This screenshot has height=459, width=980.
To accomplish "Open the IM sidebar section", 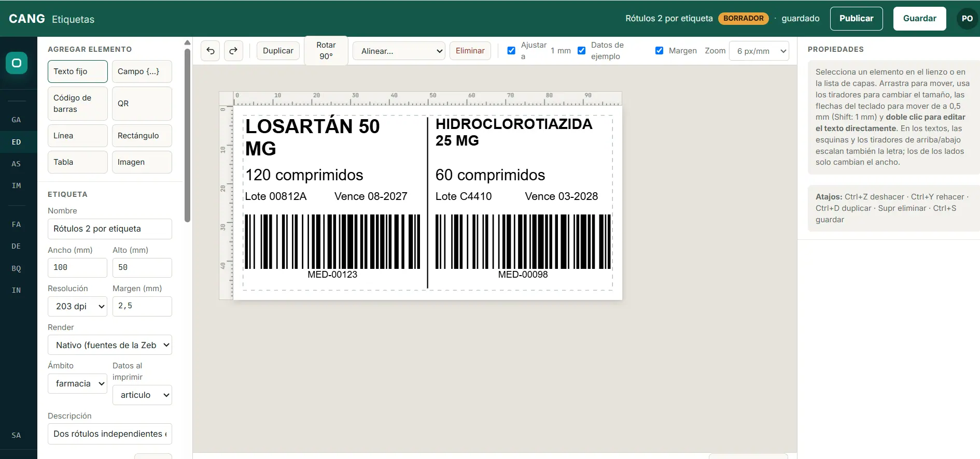I will [x=17, y=185].
